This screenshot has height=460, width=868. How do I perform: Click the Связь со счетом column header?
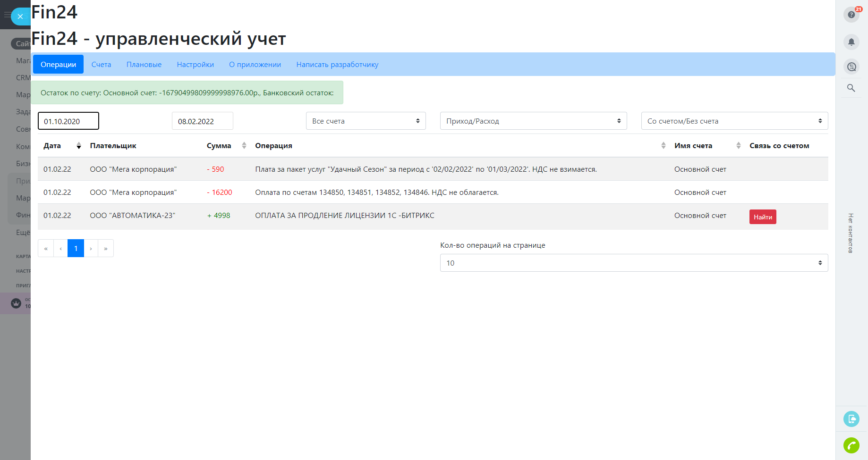(779, 146)
